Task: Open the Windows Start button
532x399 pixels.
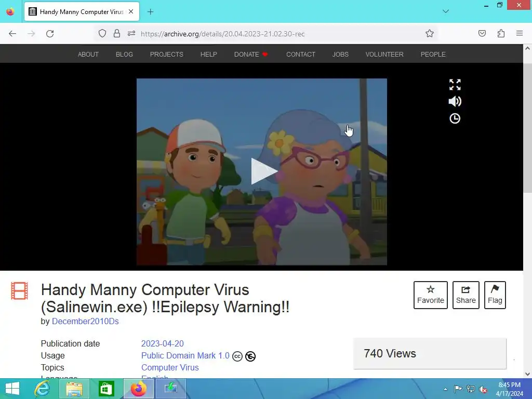Action: click(12, 389)
